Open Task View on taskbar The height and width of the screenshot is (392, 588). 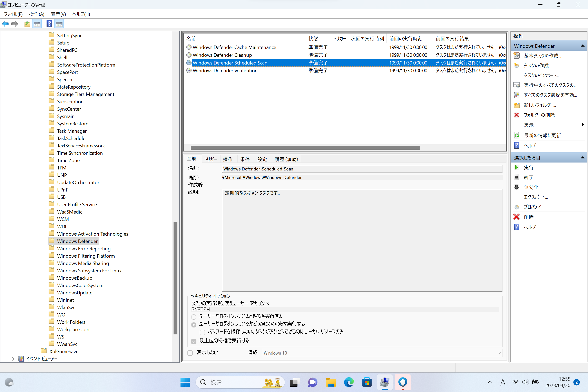coord(294,382)
